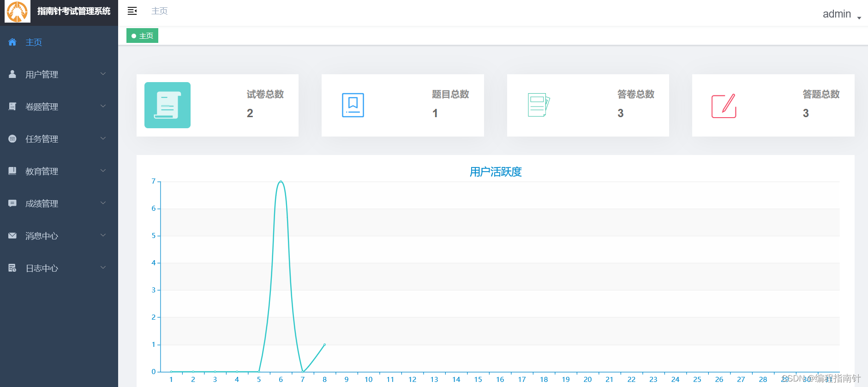Click the book icon beside 教育管理

click(x=12, y=171)
